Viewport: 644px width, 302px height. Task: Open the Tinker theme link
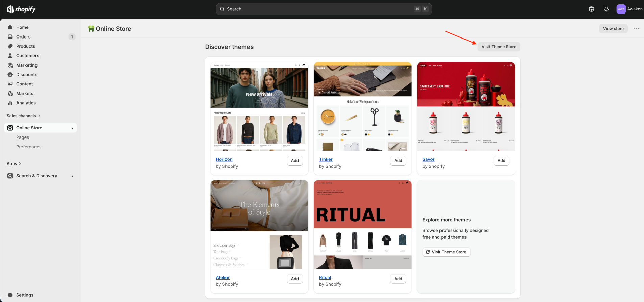tap(326, 159)
